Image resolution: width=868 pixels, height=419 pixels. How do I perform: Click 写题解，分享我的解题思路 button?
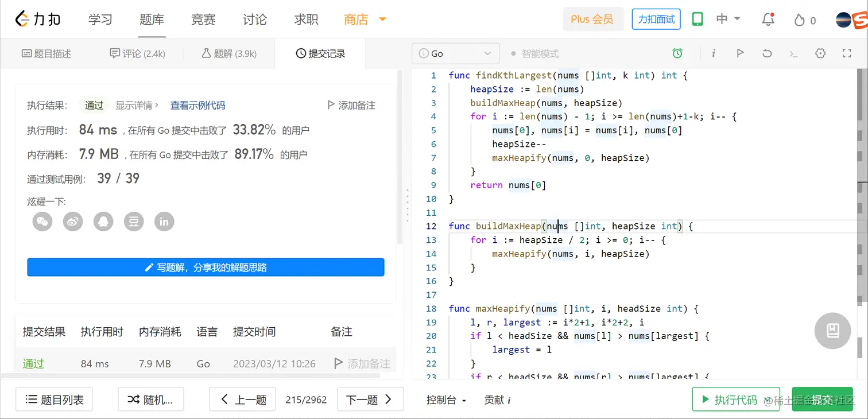pos(206,267)
